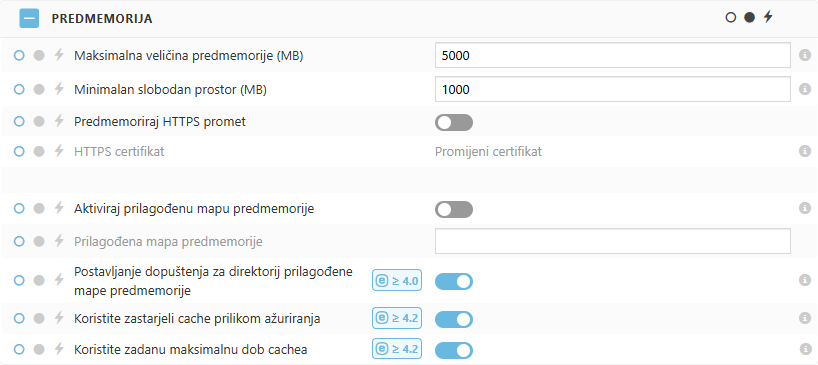
Task: Click hollow circle for Aktiviraj prilagođenu mapu predmemorije
Action: [19, 209]
